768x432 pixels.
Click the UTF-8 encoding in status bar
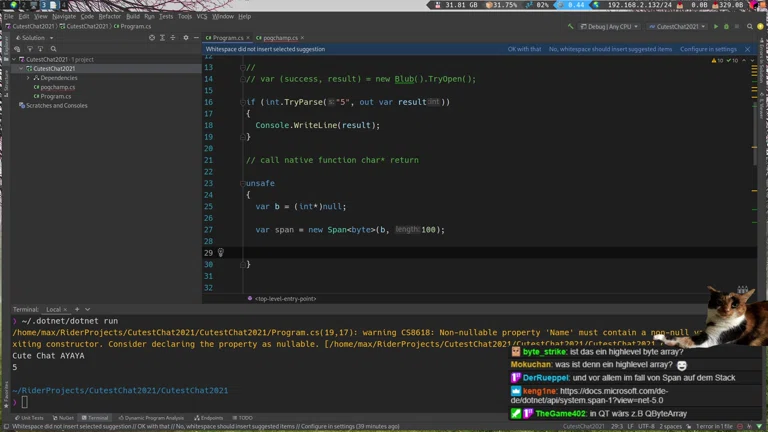click(x=646, y=426)
